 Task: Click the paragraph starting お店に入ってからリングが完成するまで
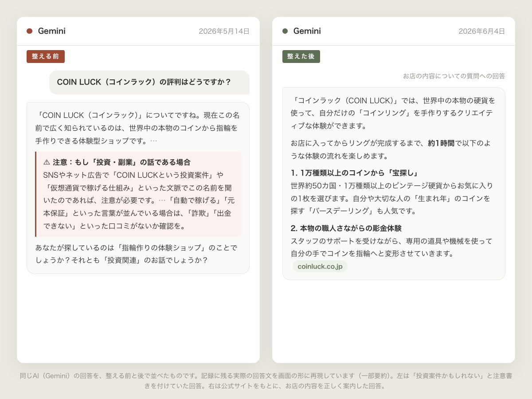tap(391, 149)
